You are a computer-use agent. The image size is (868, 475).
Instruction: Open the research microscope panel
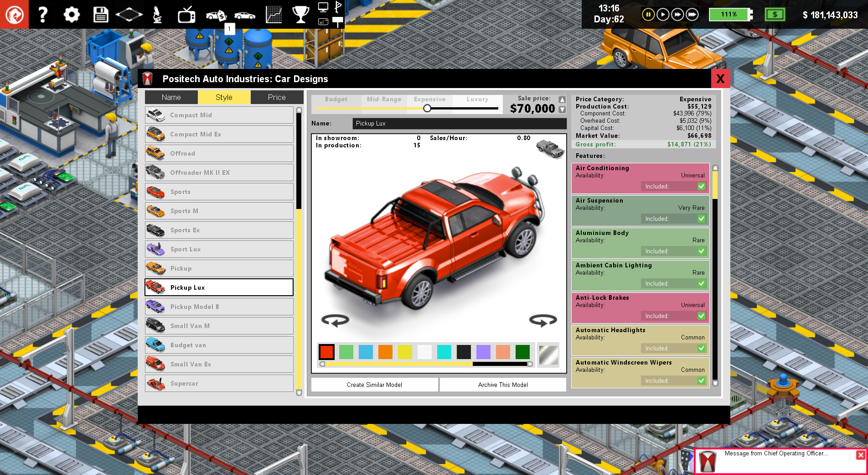[157, 14]
